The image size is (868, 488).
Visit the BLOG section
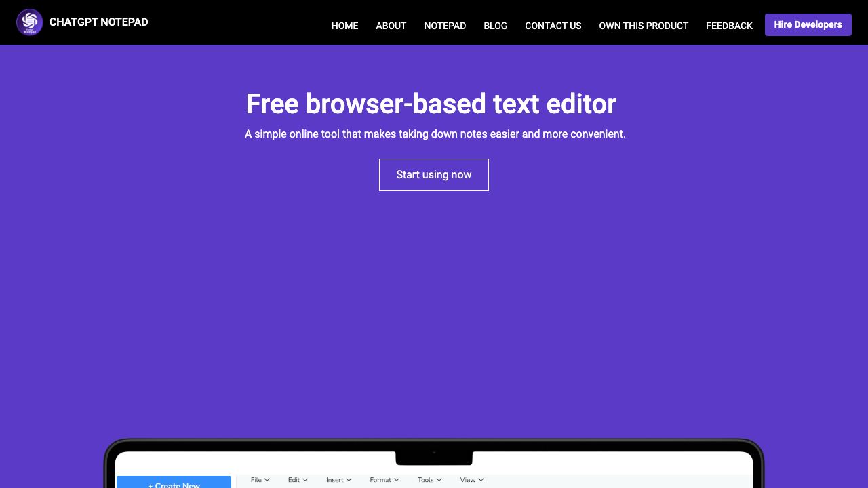pos(496,26)
